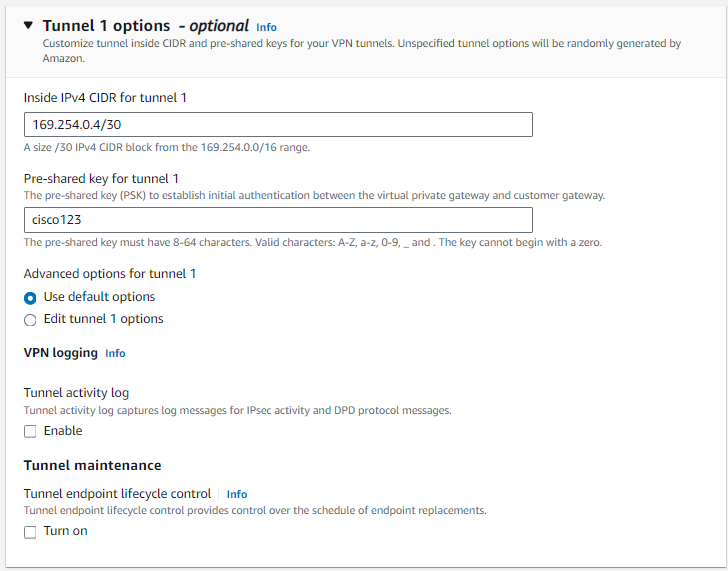728x571 pixels.
Task: Click the Inside IPv4 CIDR for tunnel 1 label
Action: (105, 97)
